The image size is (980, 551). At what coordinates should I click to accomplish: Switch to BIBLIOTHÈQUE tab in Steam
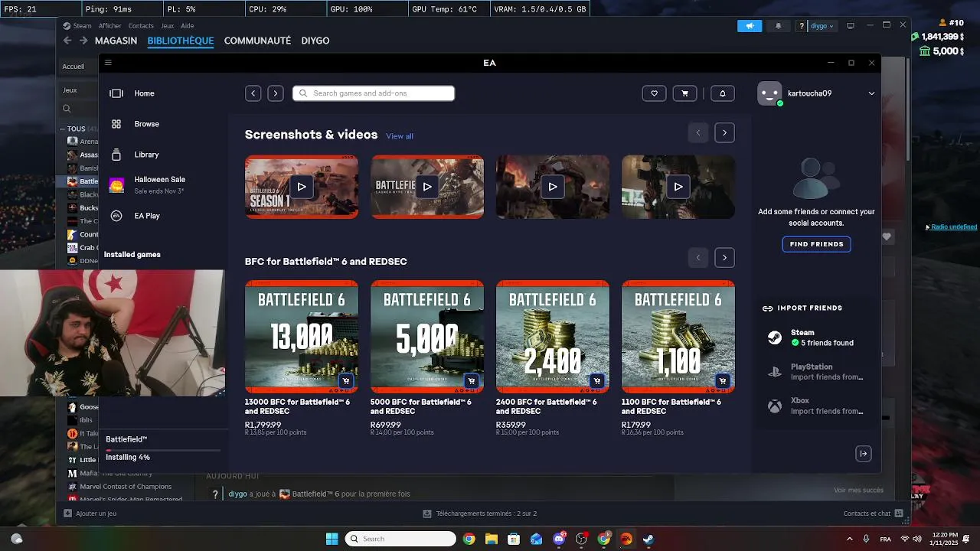181,41
